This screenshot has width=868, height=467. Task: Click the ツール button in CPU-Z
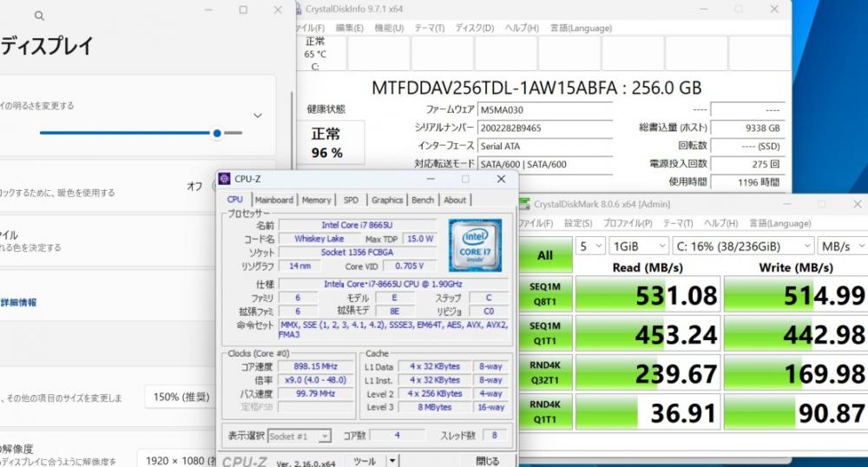coord(365,460)
